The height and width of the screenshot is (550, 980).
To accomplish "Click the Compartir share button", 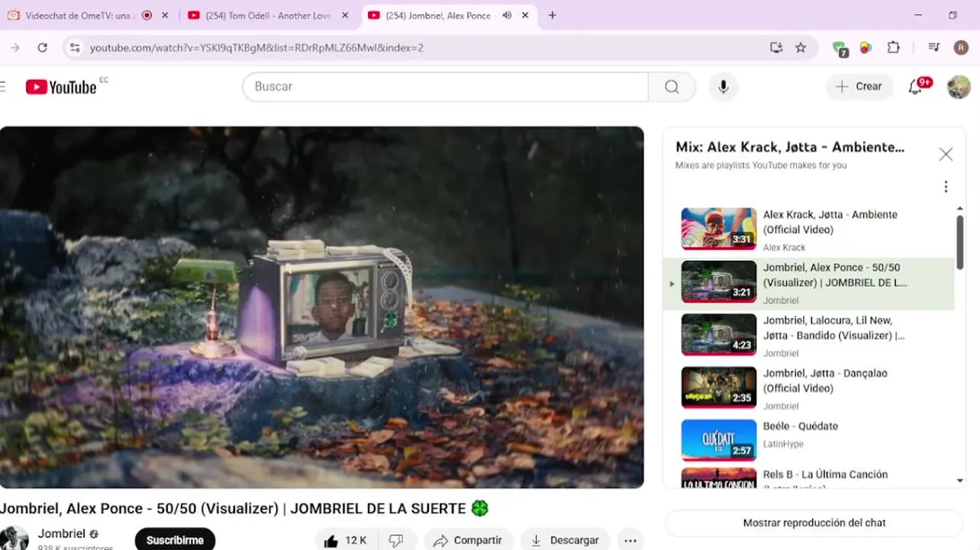I will [x=467, y=540].
